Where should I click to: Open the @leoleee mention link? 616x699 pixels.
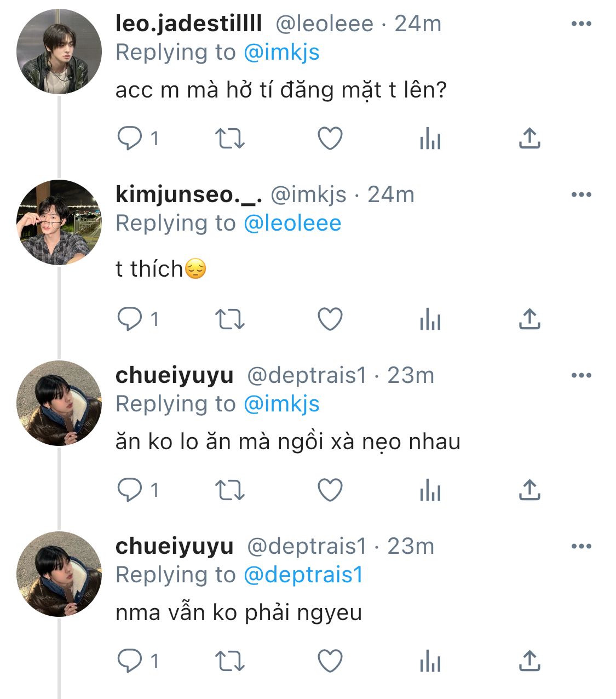pyautogui.click(x=292, y=224)
